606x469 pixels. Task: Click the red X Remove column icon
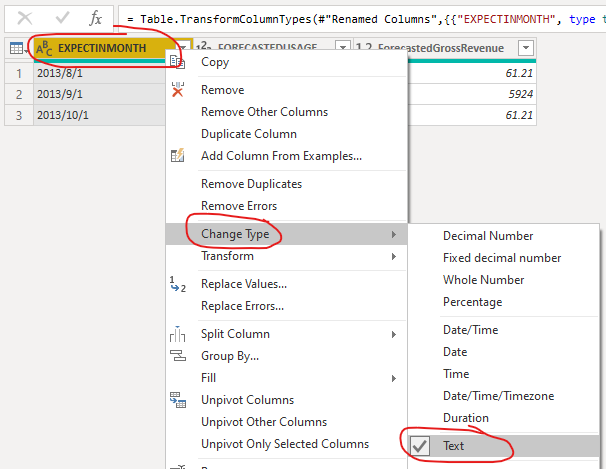[178, 90]
